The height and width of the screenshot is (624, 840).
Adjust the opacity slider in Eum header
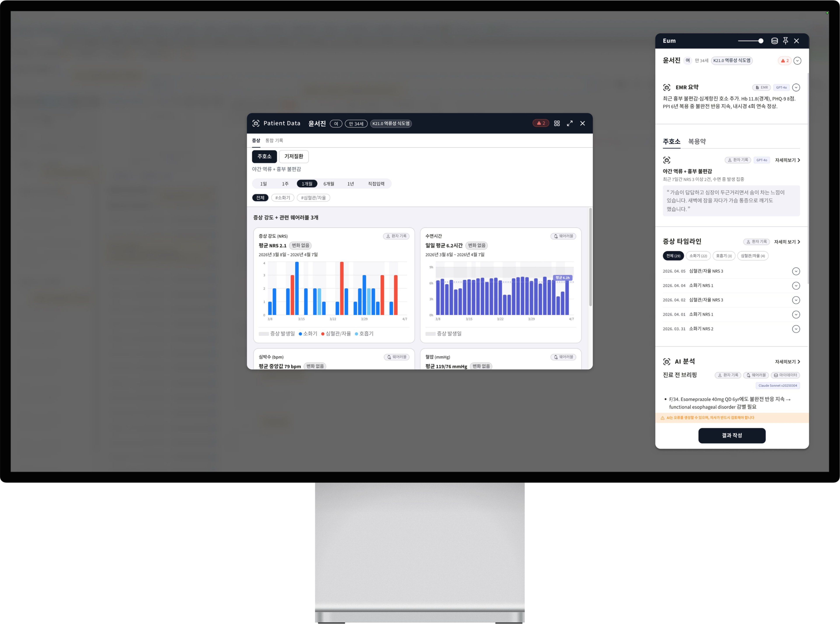(x=761, y=41)
